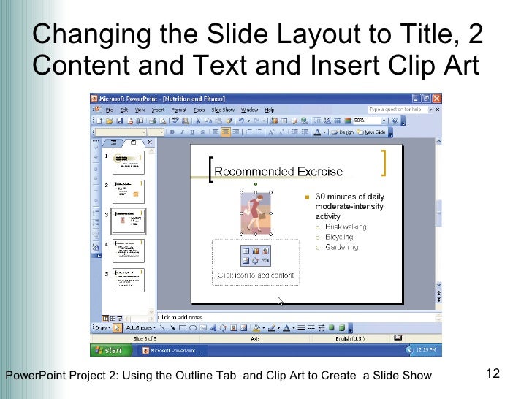Toggle Numbering list button
Viewport: 532px width, 399px height.
[248, 132]
